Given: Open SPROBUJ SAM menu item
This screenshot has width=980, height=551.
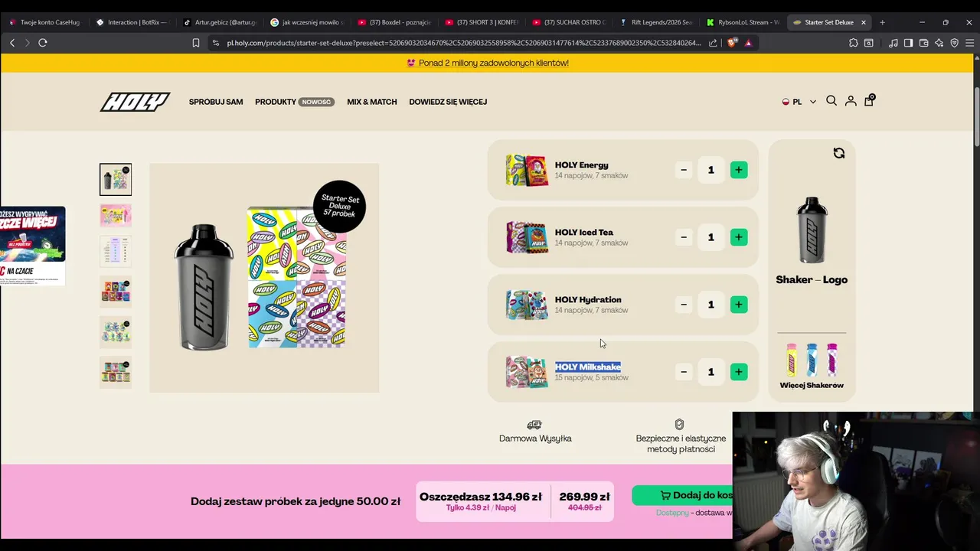Looking at the screenshot, I should tap(216, 102).
